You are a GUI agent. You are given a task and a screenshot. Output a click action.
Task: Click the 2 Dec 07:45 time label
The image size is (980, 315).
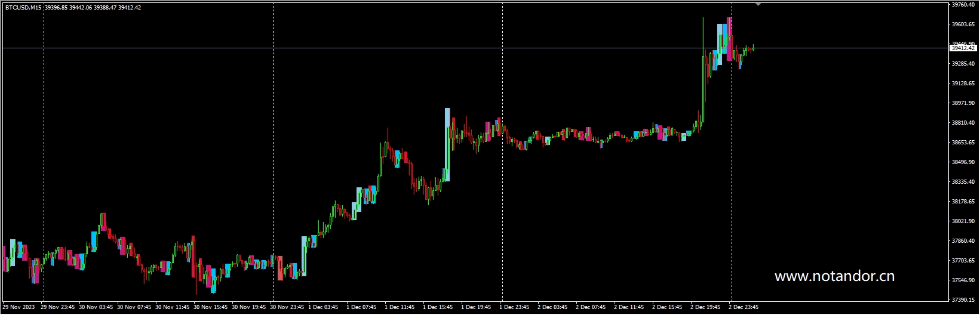592,308
